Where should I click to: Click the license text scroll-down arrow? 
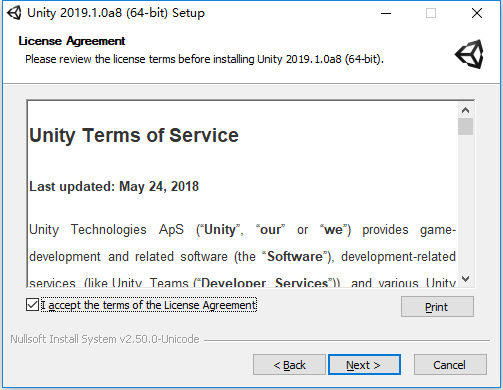coord(465,279)
